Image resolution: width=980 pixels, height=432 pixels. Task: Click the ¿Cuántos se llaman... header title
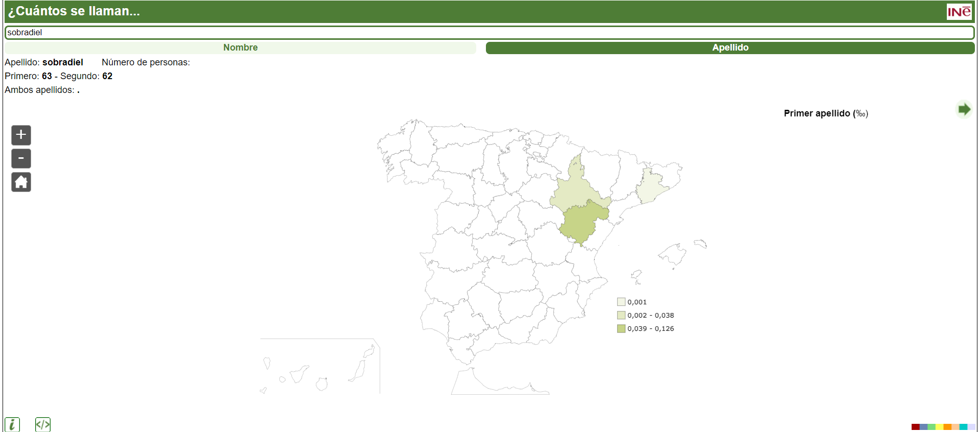pos(74,11)
